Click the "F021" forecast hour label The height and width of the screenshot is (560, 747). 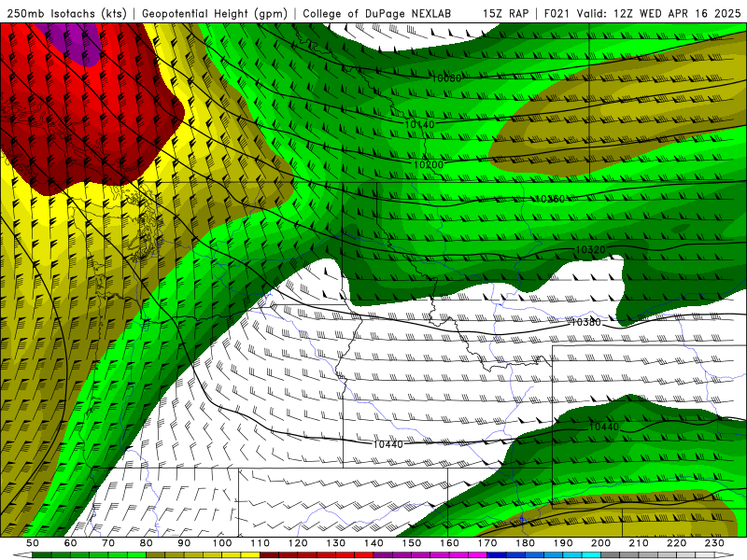point(557,13)
